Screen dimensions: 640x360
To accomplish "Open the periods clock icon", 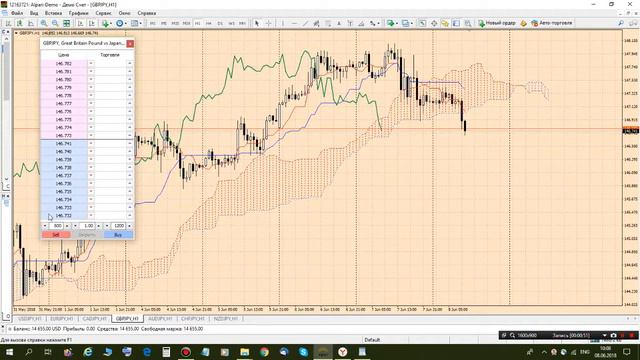I will point(120,23).
